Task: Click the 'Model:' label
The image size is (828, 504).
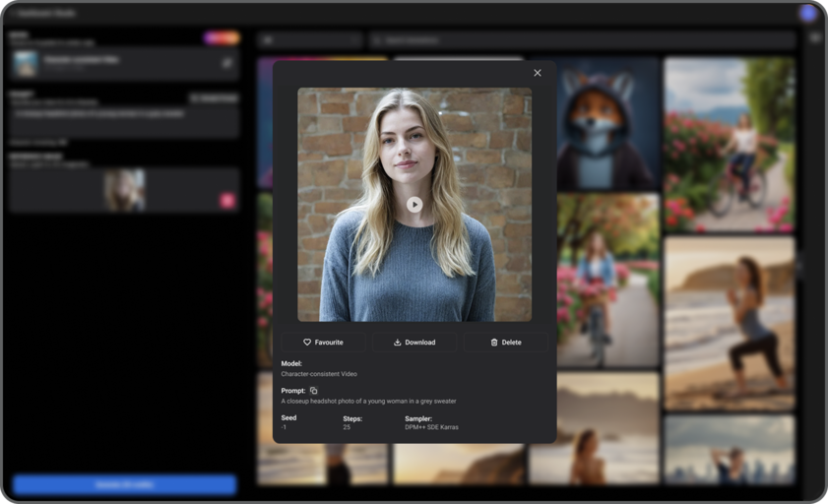Action: (x=291, y=363)
